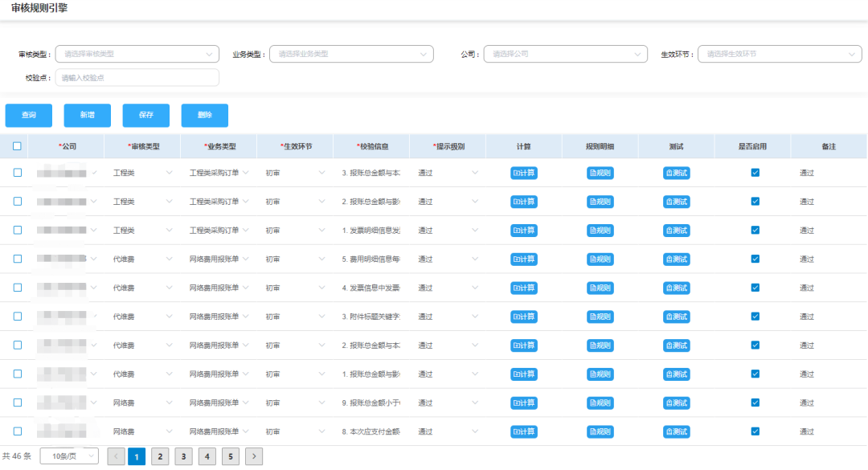Toggle select-all checkbox in table header
Image resolution: width=868 pixels, height=470 pixels.
17,146
